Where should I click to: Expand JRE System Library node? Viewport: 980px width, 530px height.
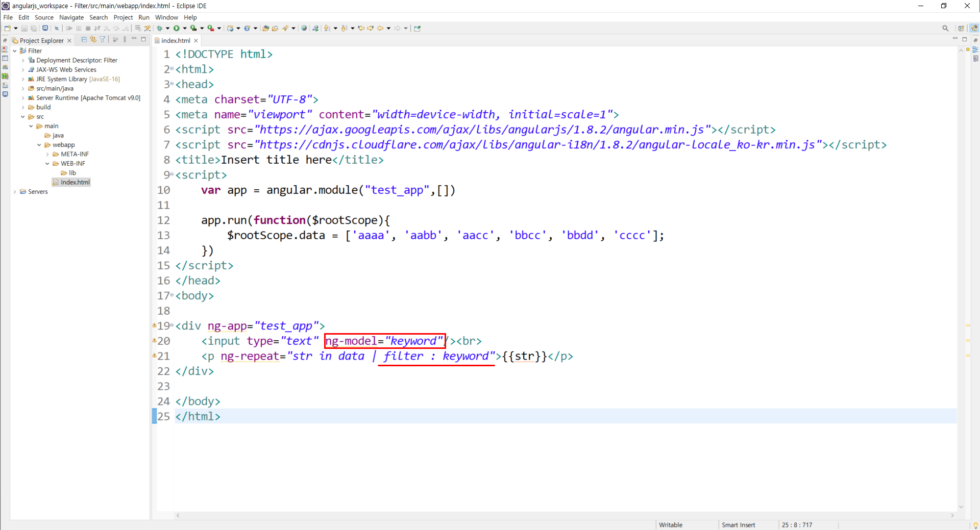pyautogui.click(x=23, y=79)
